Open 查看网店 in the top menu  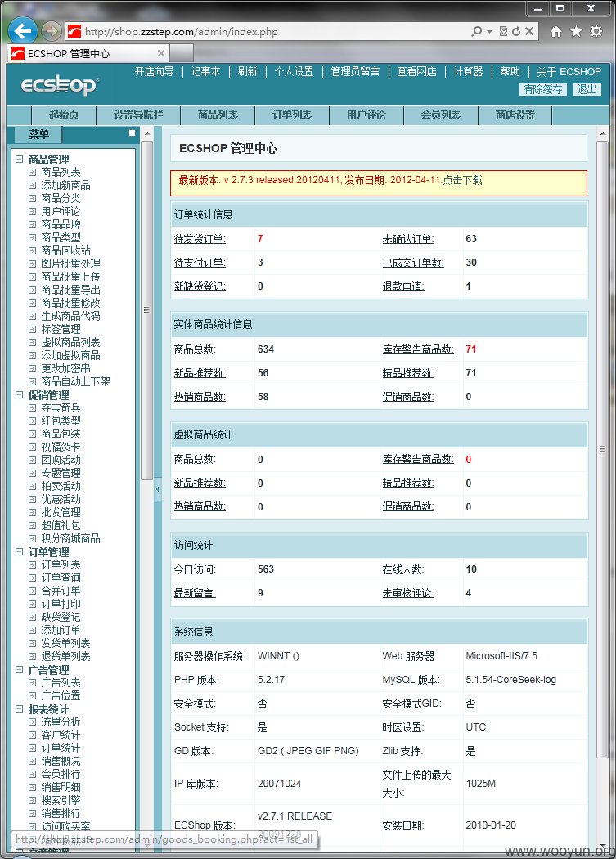pyautogui.click(x=416, y=72)
